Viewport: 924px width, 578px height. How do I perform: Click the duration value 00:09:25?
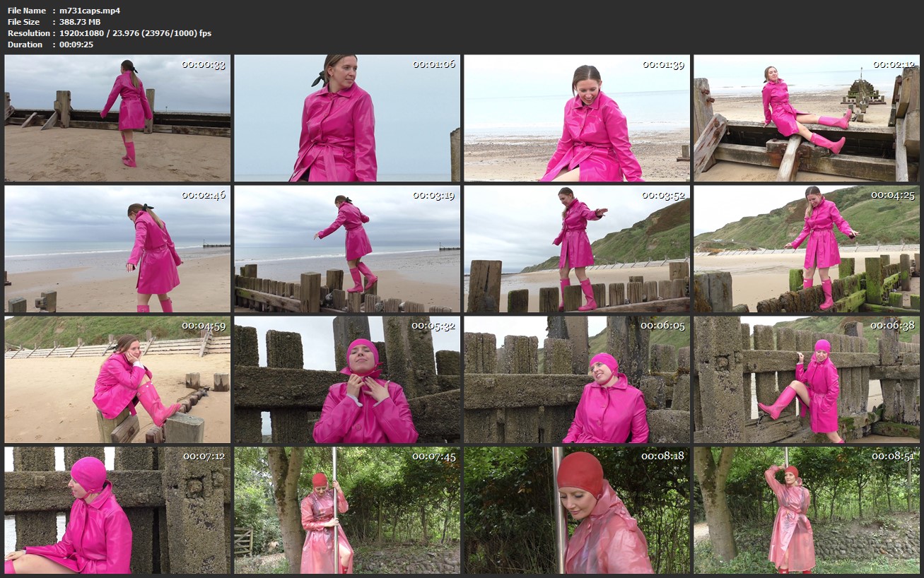pos(76,45)
